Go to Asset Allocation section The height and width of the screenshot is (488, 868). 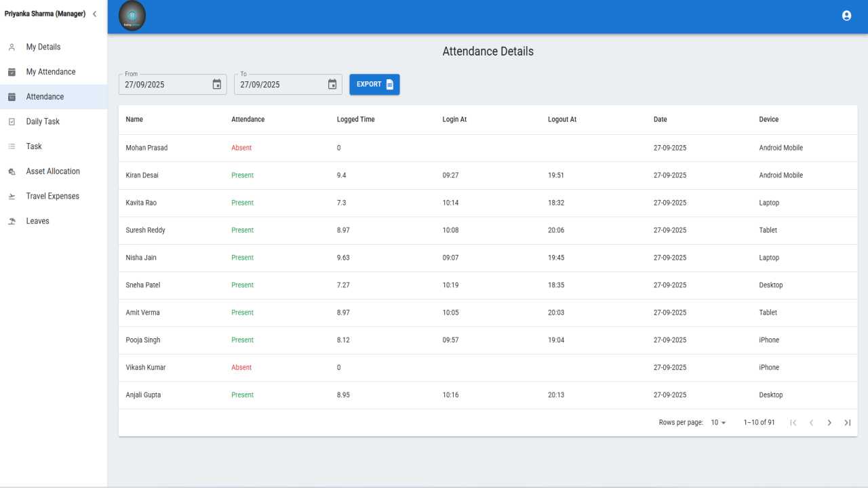pos(54,171)
